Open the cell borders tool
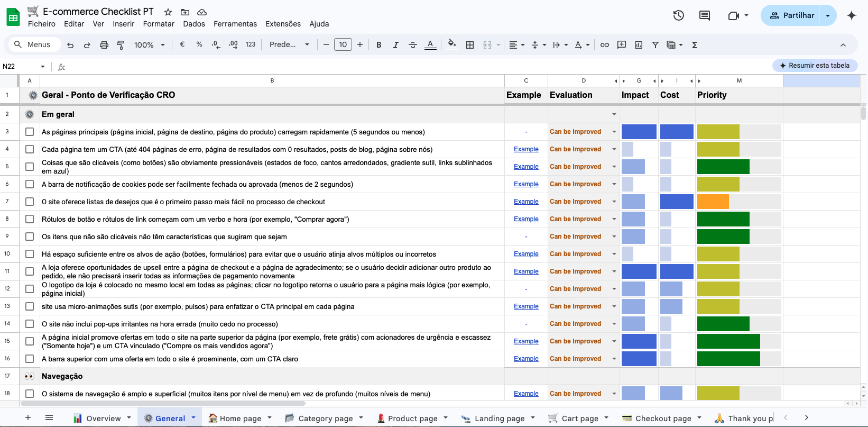868x427 pixels. click(x=470, y=45)
